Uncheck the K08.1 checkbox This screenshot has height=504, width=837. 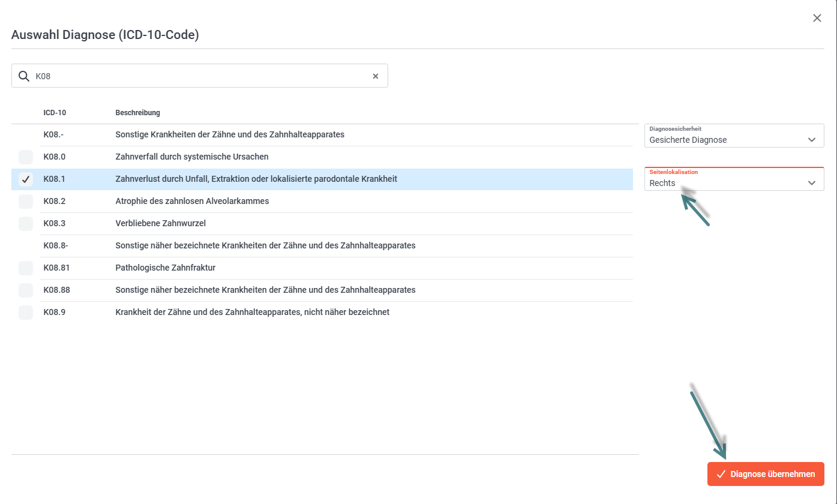(26, 179)
